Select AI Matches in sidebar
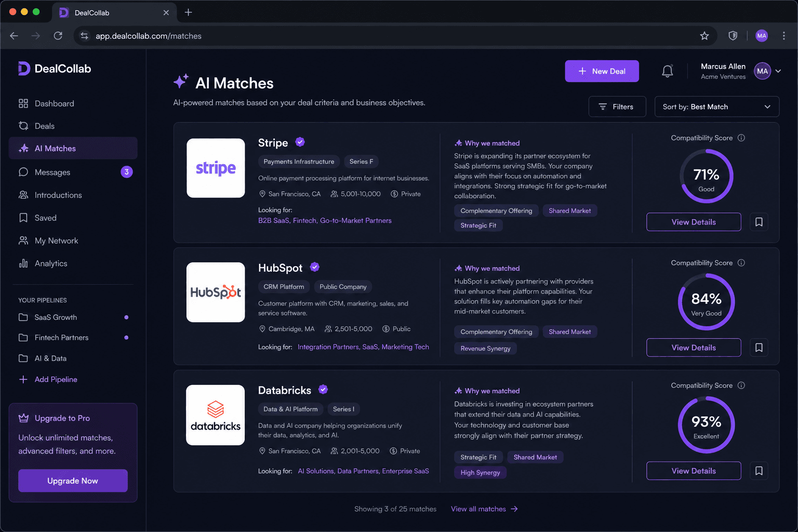Image resolution: width=798 pixels, height=532 pixels. pyautogui.click(x=73, y=148)
